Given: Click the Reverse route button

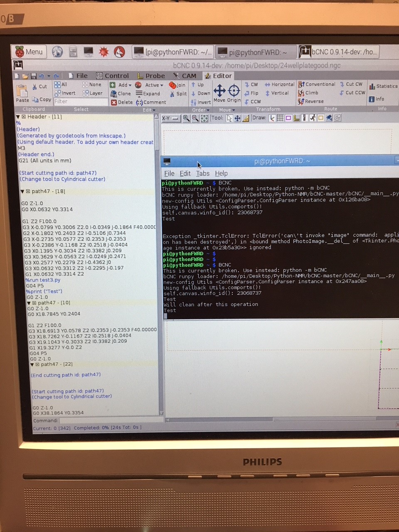Looking at the screenshot, I should click(x=310, y=101).
